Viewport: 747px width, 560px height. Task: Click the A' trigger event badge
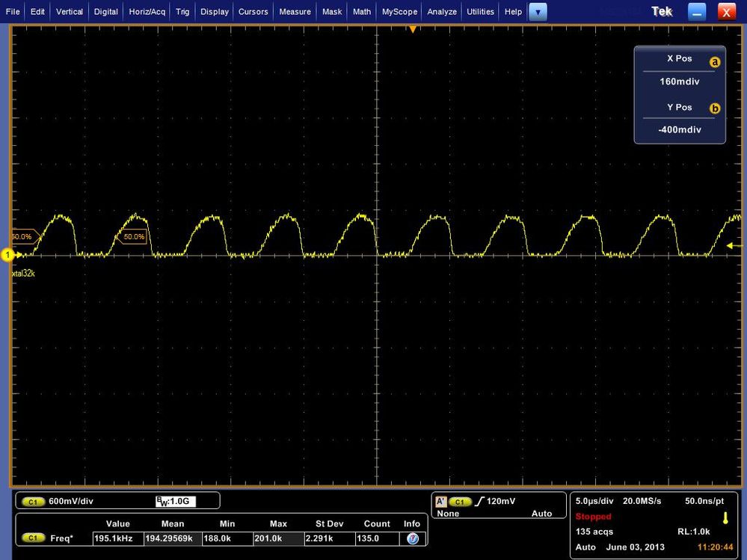(x=441, y=502)
